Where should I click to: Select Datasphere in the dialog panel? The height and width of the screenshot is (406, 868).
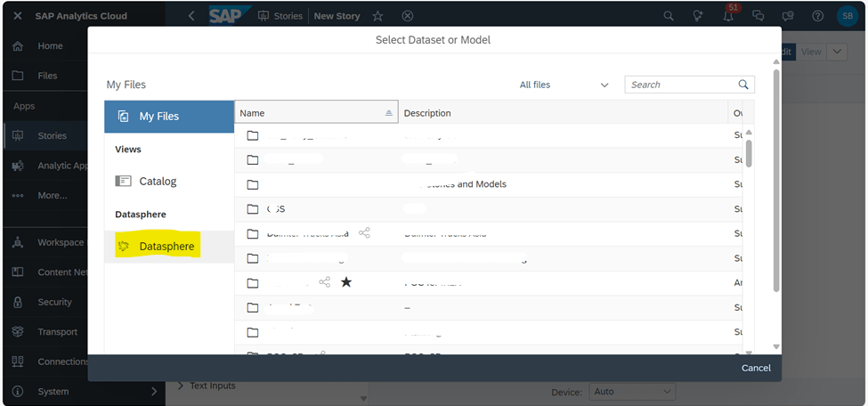click(169, 247)
